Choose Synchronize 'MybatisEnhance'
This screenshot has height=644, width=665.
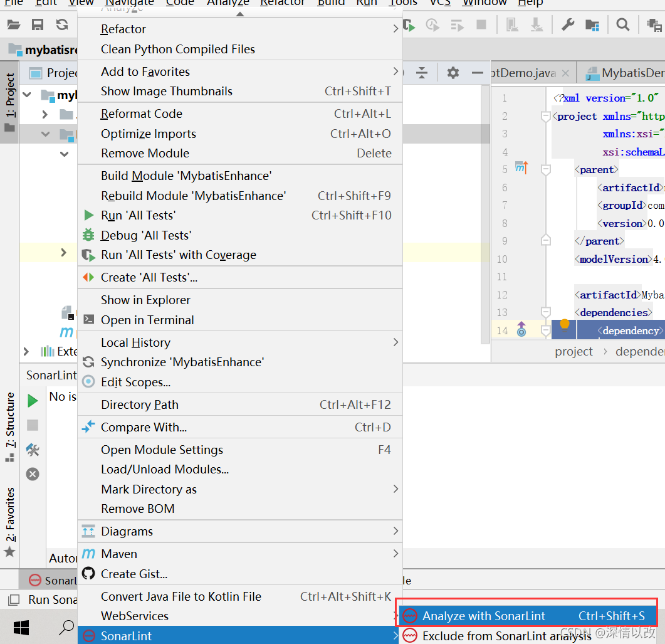pyautogui.click(x=240, y=362)
